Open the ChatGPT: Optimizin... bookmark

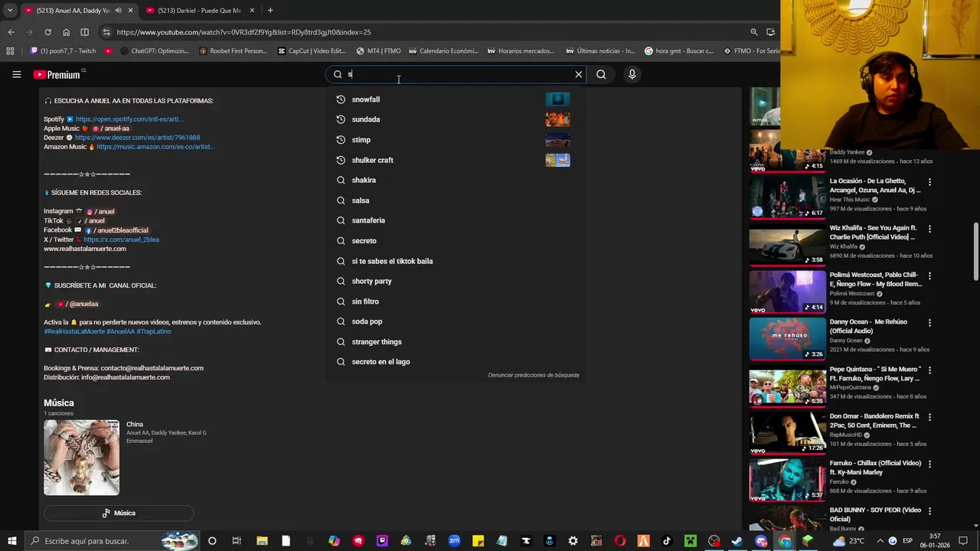point(154,51)
